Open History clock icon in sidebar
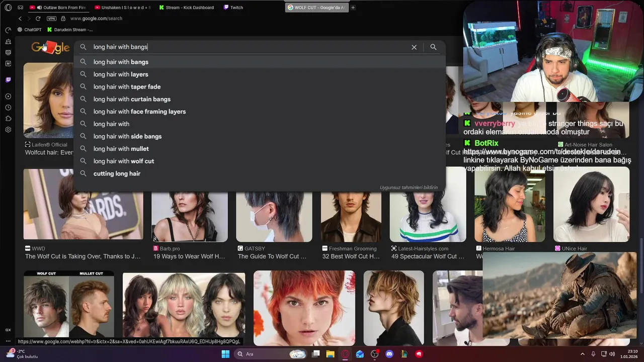 pos(8,108)
